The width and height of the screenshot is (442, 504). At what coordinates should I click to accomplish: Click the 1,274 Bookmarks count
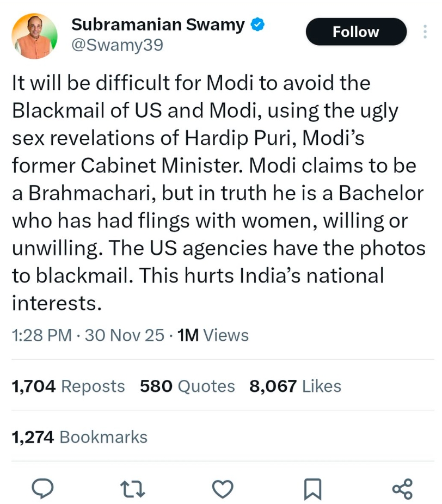tap(79, 437)
